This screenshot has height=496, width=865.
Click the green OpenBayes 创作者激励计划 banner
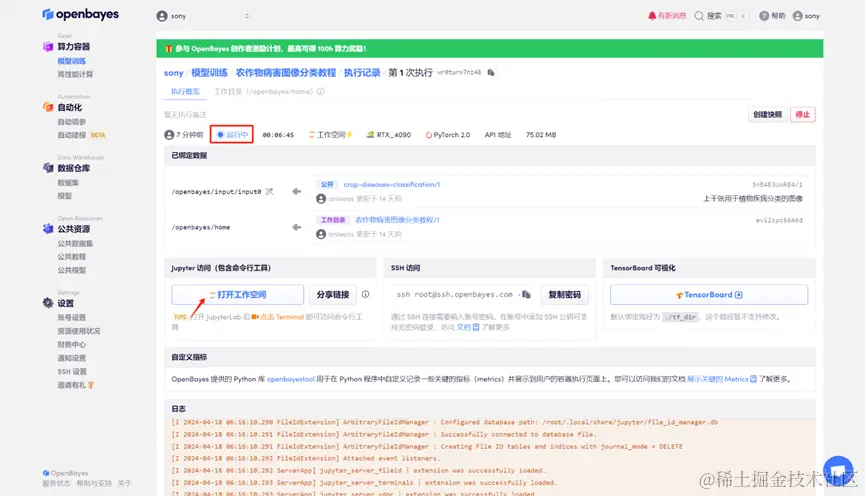489,49
